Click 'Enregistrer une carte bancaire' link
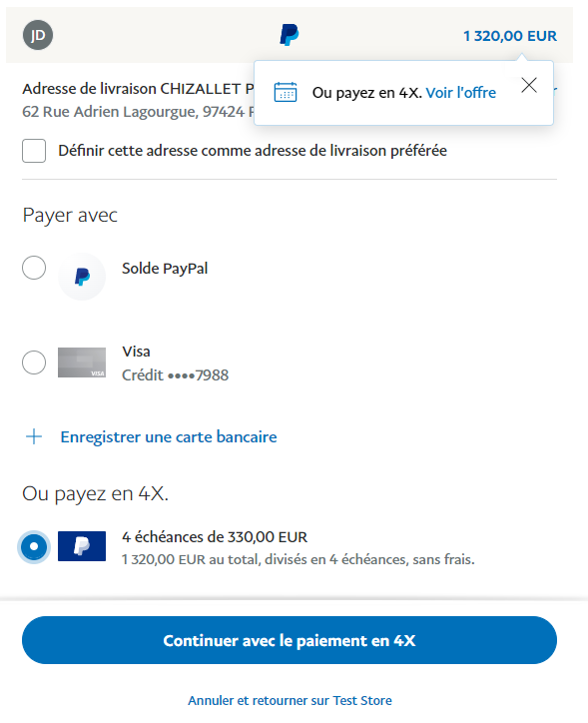588x723 pixels. 169,437
